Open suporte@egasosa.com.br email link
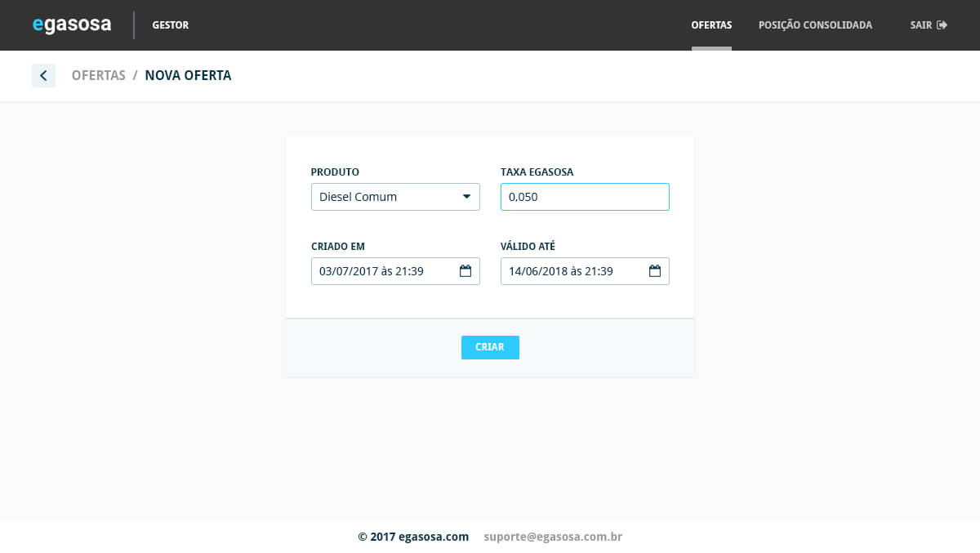The width and height of the screenshot is (980, 553). (x=553, y=537)
